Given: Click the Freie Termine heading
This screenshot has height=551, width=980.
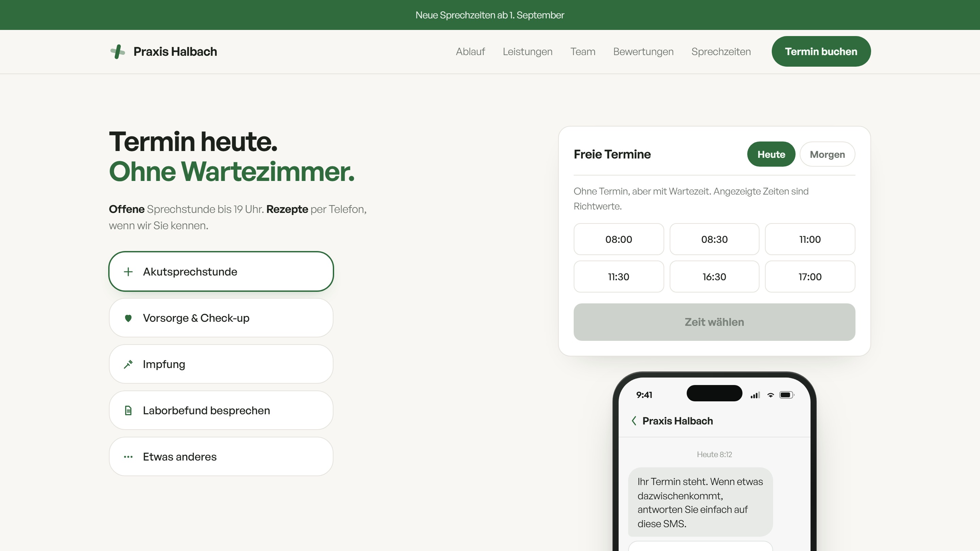Looking at the screenshot, I should 612,154.
